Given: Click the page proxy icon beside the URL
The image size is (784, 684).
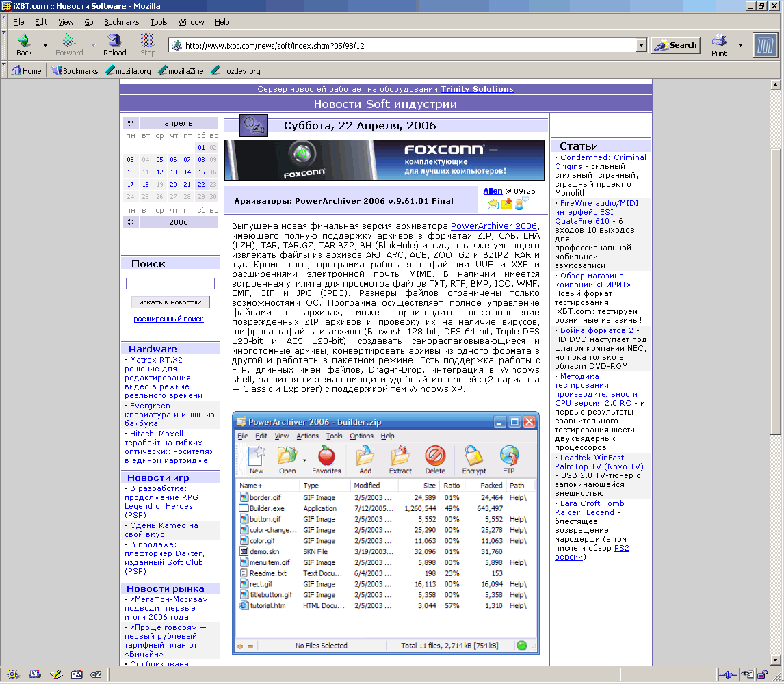Looking at the screenshot, I should click(176, 46).
